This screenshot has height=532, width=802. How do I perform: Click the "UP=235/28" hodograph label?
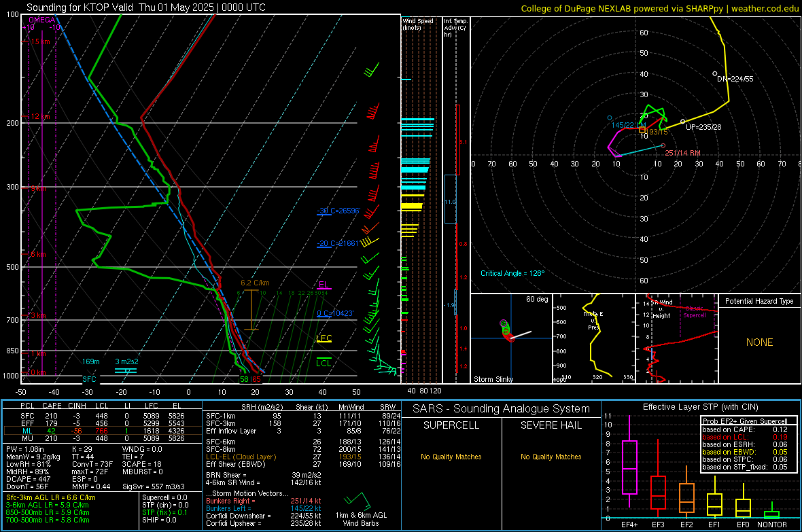click(x=703, y=127)
